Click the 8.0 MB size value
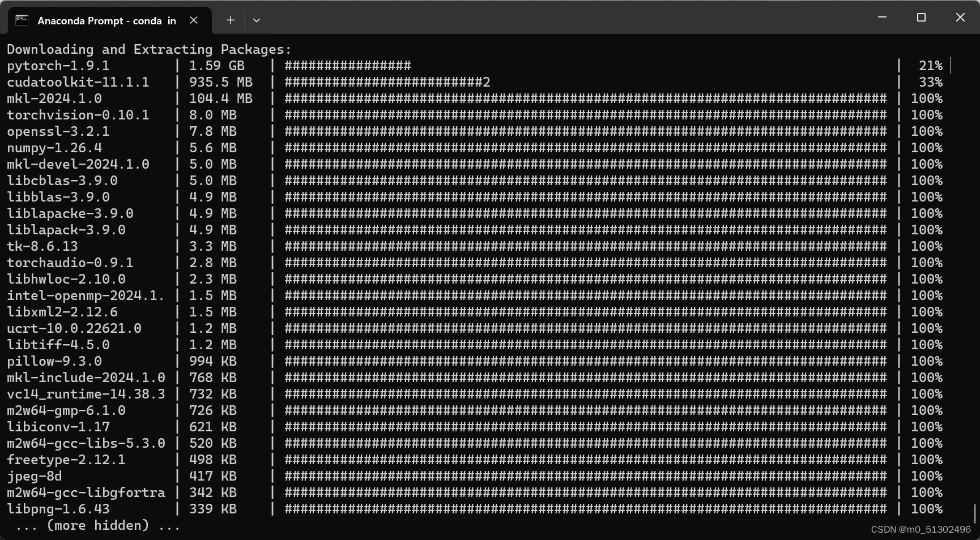Viewport: 980px width, 540px height. click(x=213, y=115)
